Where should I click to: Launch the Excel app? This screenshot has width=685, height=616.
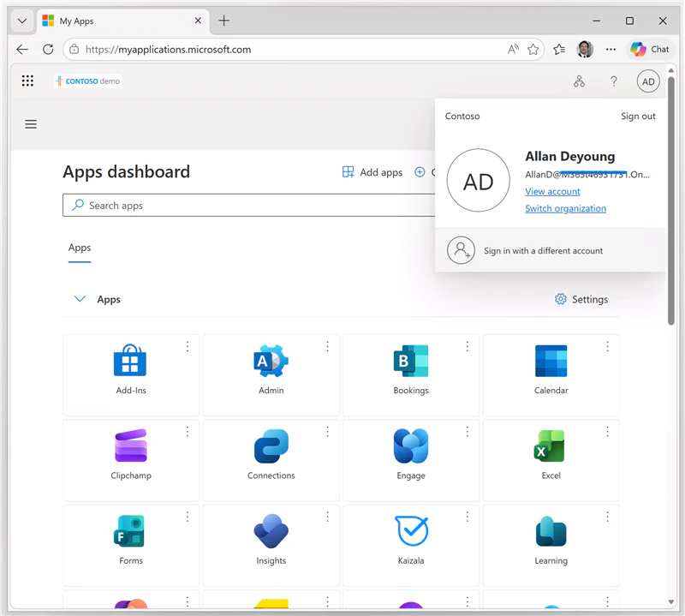pyautogui.click(x=551, y=460)
